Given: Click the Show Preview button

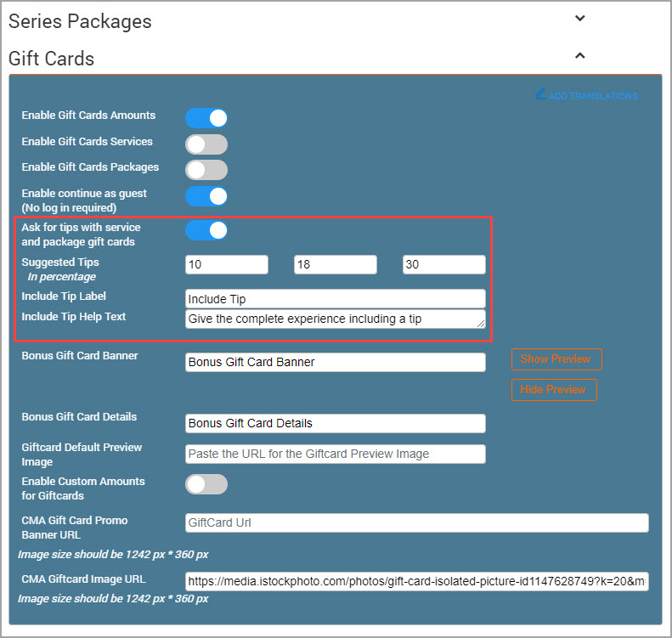Looking at the screenshot, I should (556, 359).
